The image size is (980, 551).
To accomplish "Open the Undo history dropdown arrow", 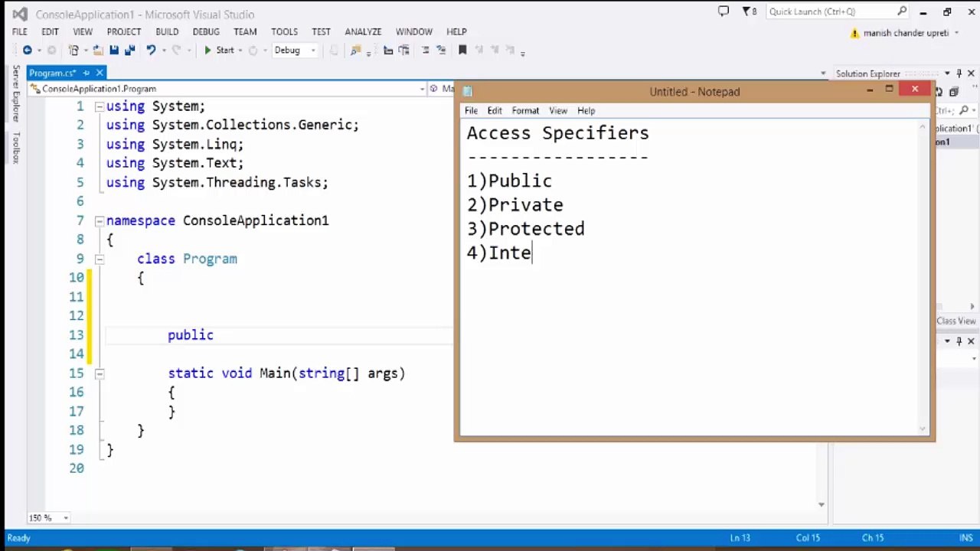I will pyautogui.click(x=164, y=51).
